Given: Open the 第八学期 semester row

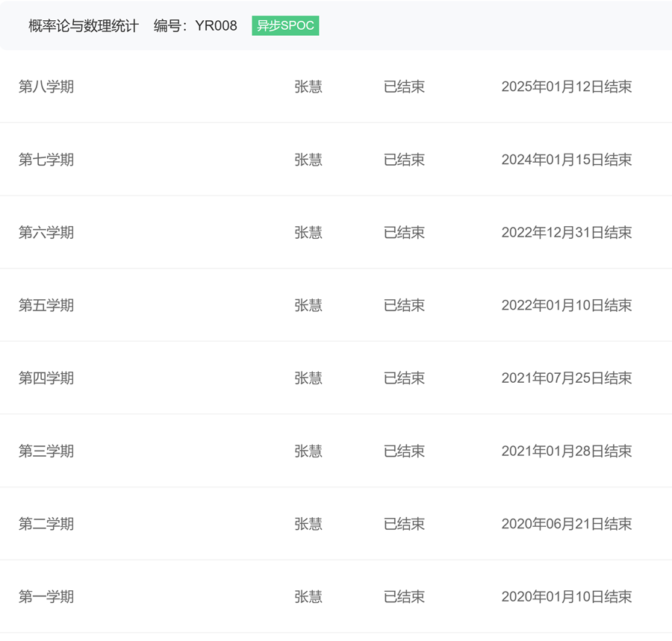Looking at the screenshot, I should click(x=336, y=87).
